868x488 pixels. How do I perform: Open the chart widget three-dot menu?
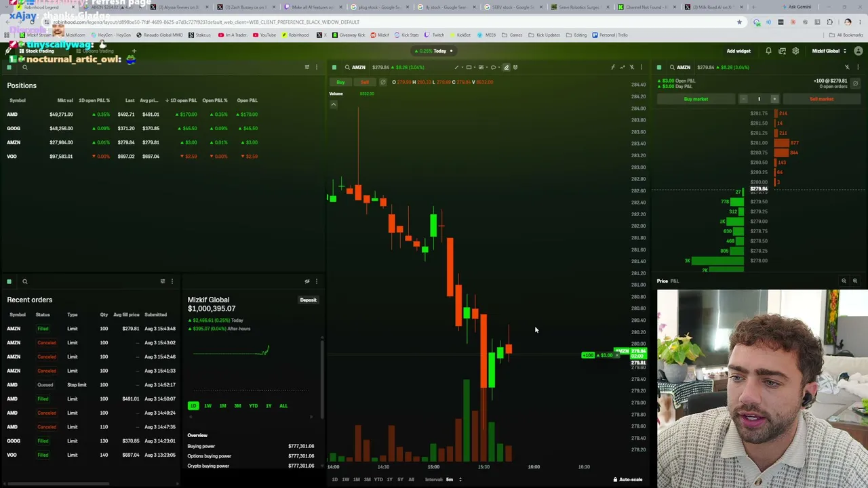pos(642,67)
